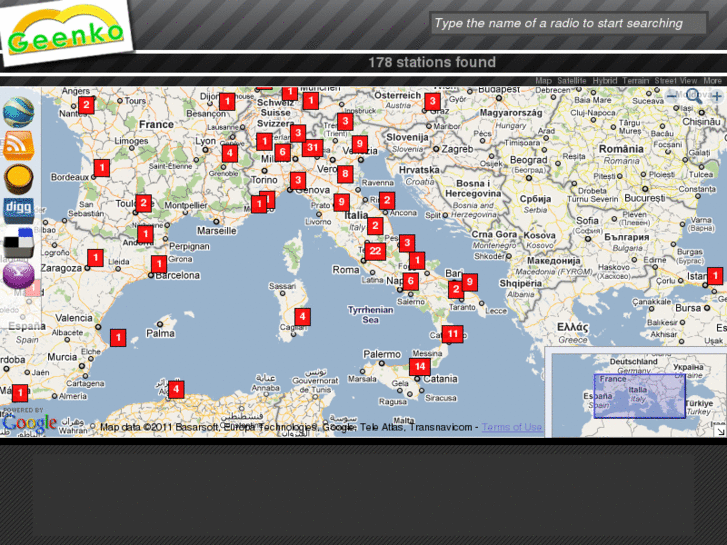Zoom in with the plus icon

pyautogui.click(x=717, y=96)
